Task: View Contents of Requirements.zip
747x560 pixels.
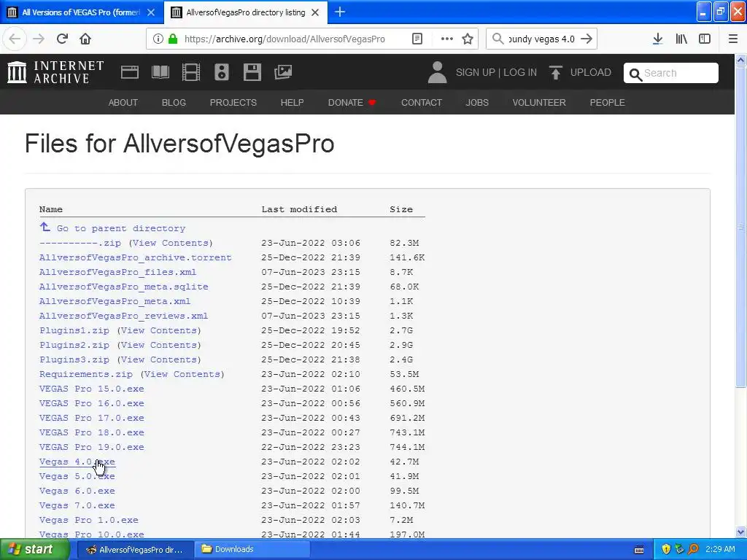Action: click(182, 374)
